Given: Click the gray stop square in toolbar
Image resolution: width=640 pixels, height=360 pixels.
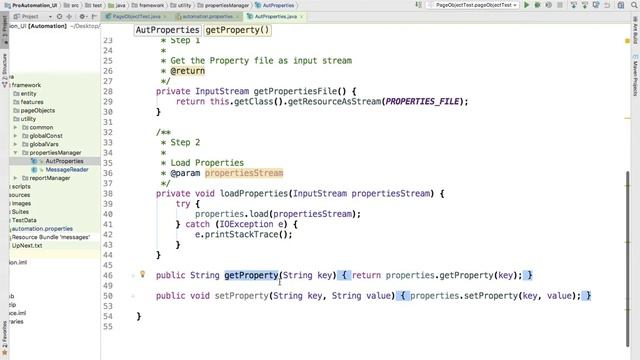Looking at the screenshot, I should [560, 5].
